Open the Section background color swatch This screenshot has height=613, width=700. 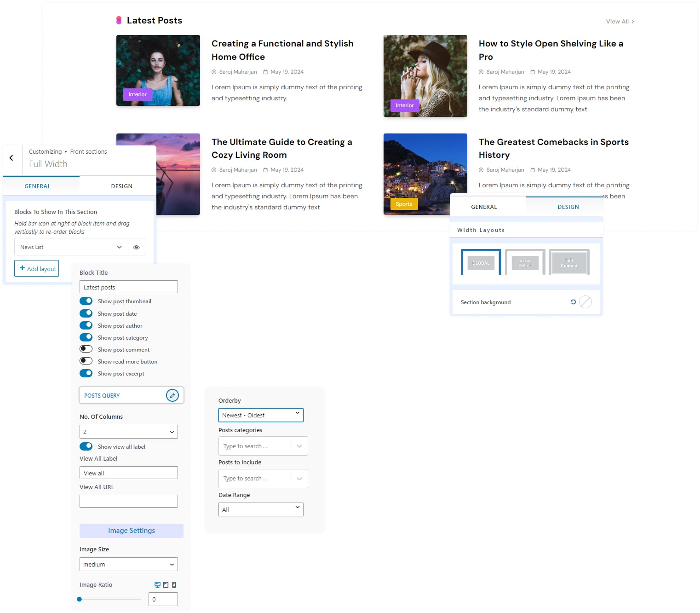coord(585,302)
